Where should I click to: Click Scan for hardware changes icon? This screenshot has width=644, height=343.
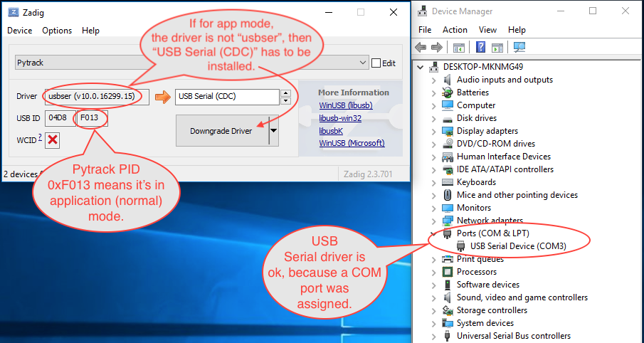tap(519, 48)
